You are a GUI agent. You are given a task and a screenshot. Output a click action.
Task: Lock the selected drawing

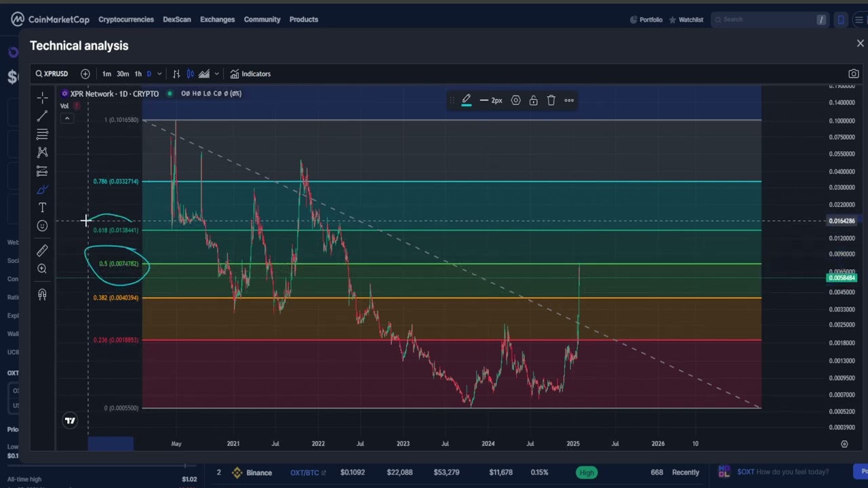click(534, 100)
